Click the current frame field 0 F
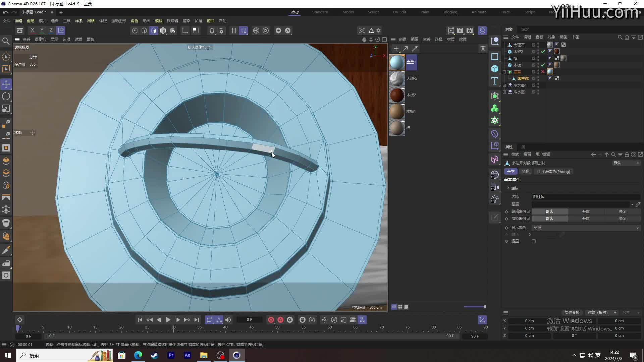644x362 pixels. (250, 320)
